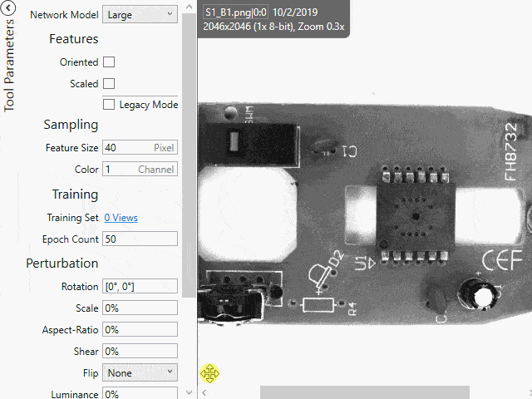The image size is (532, 399).
Task: Toggle the Legacy Mode checkbox
Action: coord(109,105)
